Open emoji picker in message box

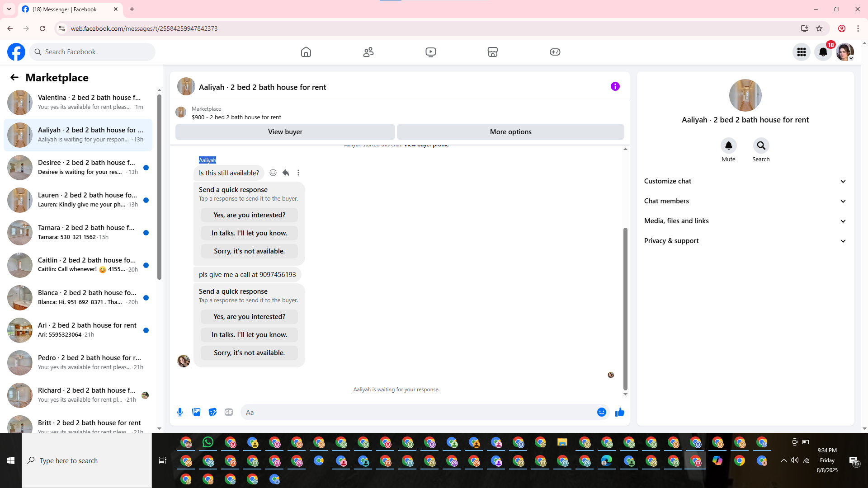coord(601,412)
